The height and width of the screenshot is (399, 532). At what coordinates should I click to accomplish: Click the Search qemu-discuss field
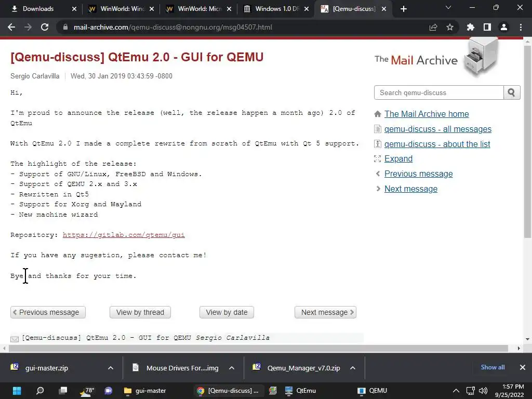point(438,92)
